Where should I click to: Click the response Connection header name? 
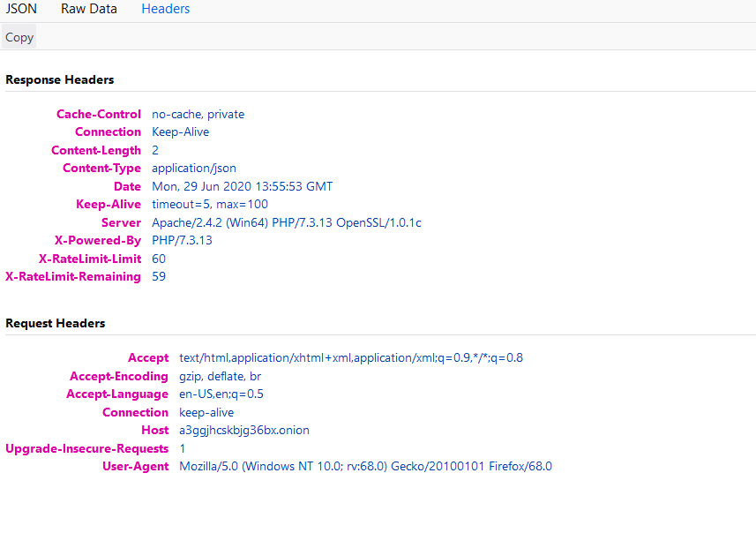(108, 132)
